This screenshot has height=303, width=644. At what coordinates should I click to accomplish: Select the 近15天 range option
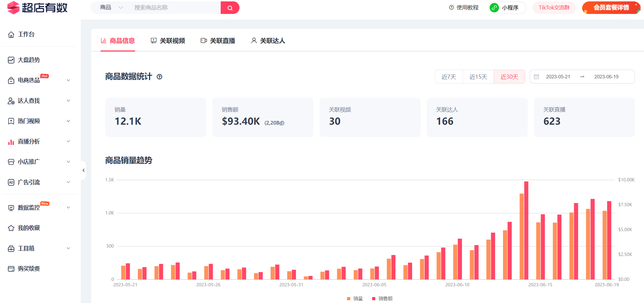478,77
